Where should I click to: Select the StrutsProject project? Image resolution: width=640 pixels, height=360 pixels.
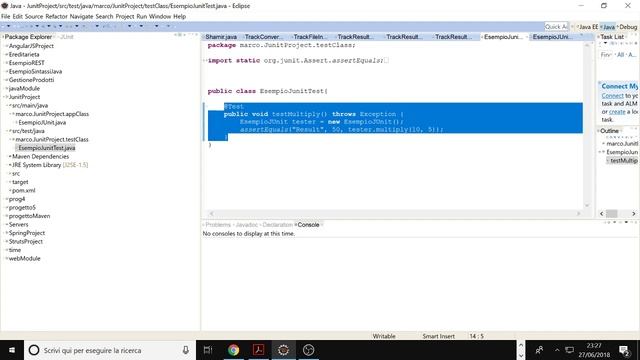(26, 242)
